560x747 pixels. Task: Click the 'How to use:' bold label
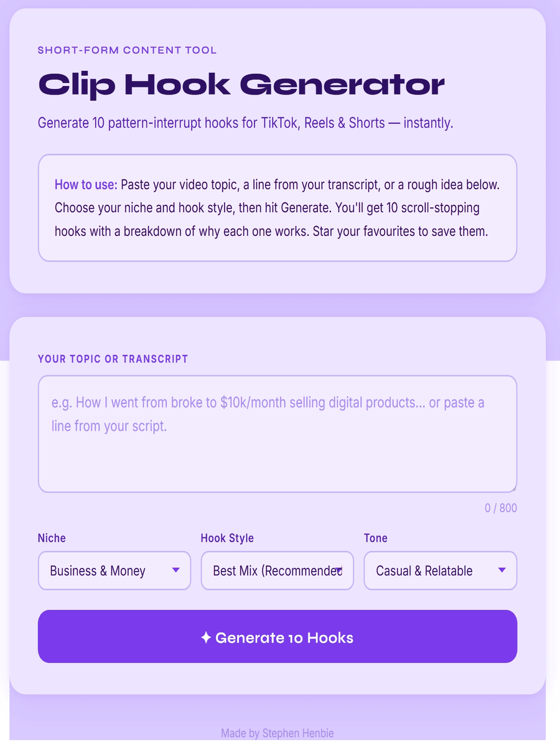click(x=86, y=185)
